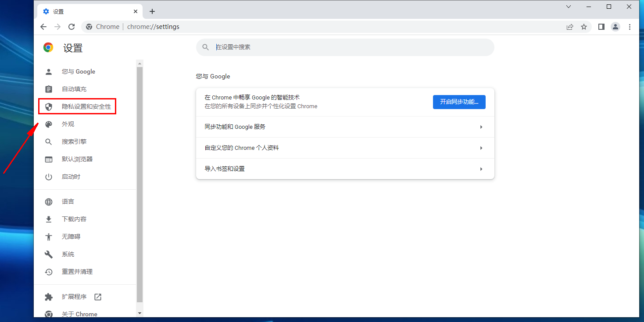Viewport: 644px width, 322px height.
Task: Click the search magnifier icon in settings search
Action: click(x=206, y=47)
